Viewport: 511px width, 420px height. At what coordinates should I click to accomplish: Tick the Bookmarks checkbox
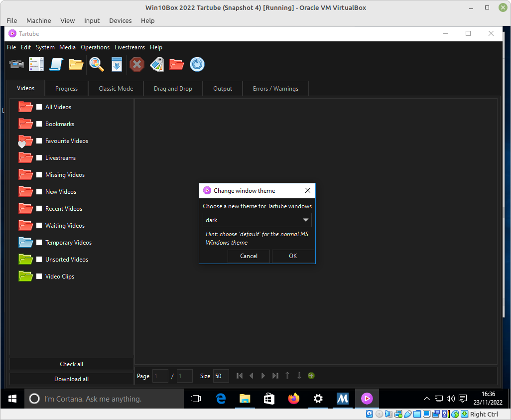pos(39,124)
